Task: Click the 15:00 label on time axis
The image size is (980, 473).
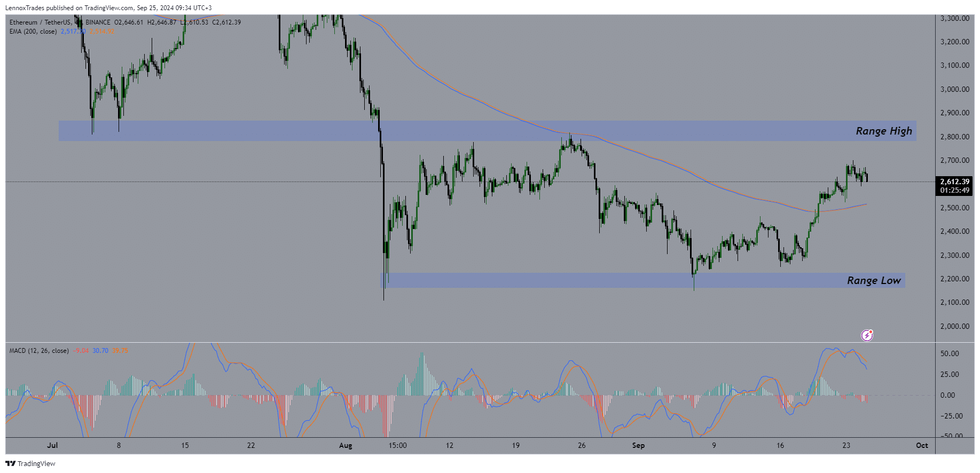Action: pos(397,445)
